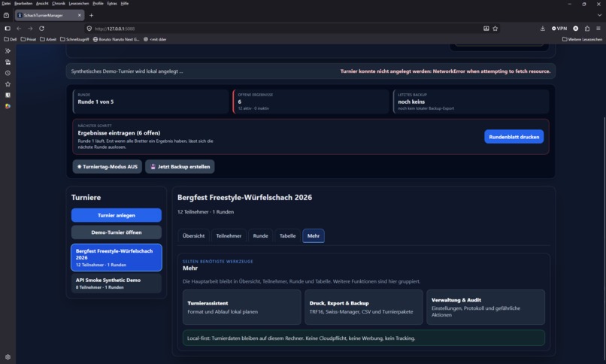Switch to the Teilnehmer tab
Screen dimensions: 606x364
pos(229,235)
